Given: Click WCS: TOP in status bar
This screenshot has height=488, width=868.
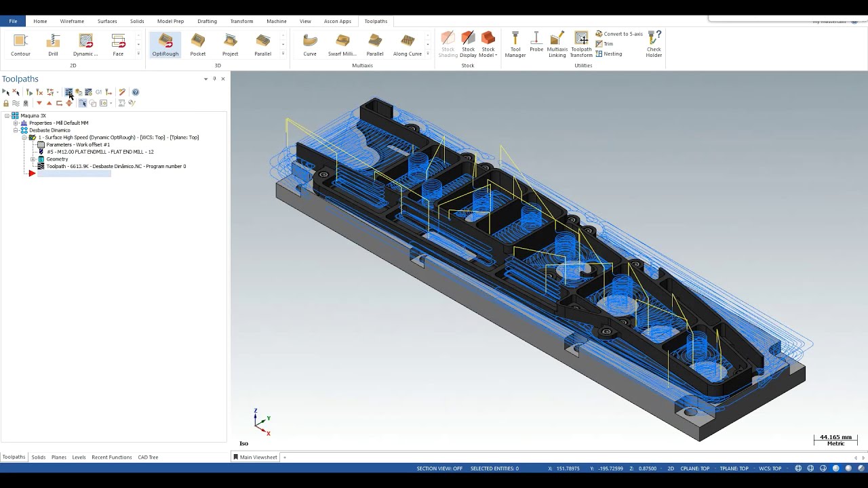Looking at the screenshot, I should (770, 468).
